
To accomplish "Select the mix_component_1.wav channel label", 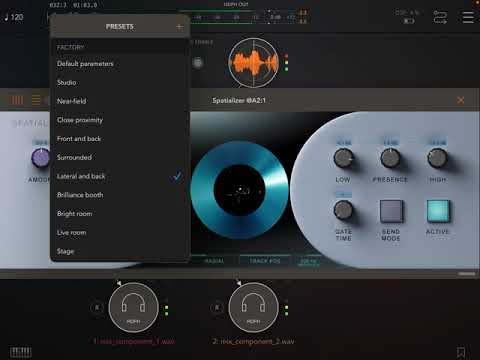I will click(134, 341).
